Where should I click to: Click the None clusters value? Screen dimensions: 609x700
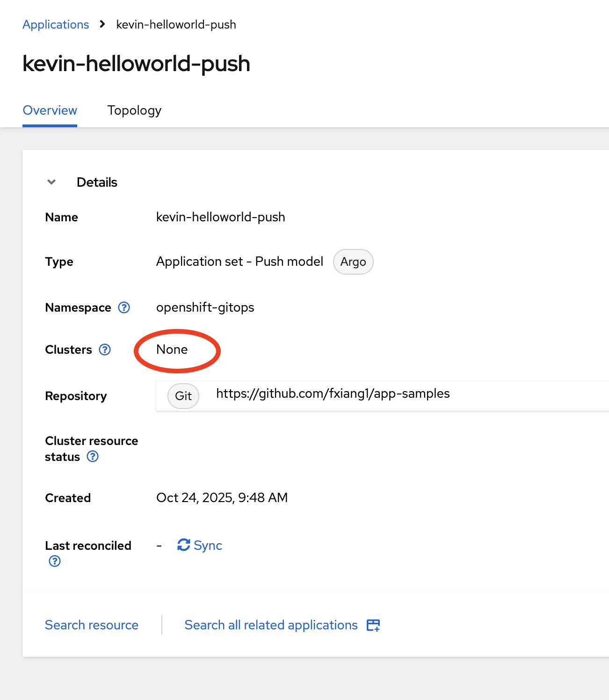tap(172, 350)
